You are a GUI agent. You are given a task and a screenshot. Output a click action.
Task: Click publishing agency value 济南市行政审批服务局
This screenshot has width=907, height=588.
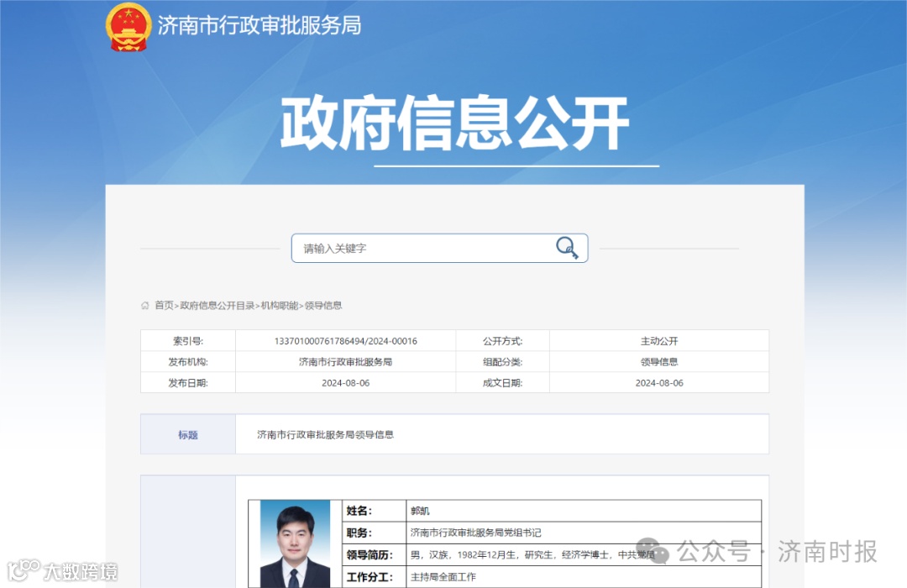[346, 362]
